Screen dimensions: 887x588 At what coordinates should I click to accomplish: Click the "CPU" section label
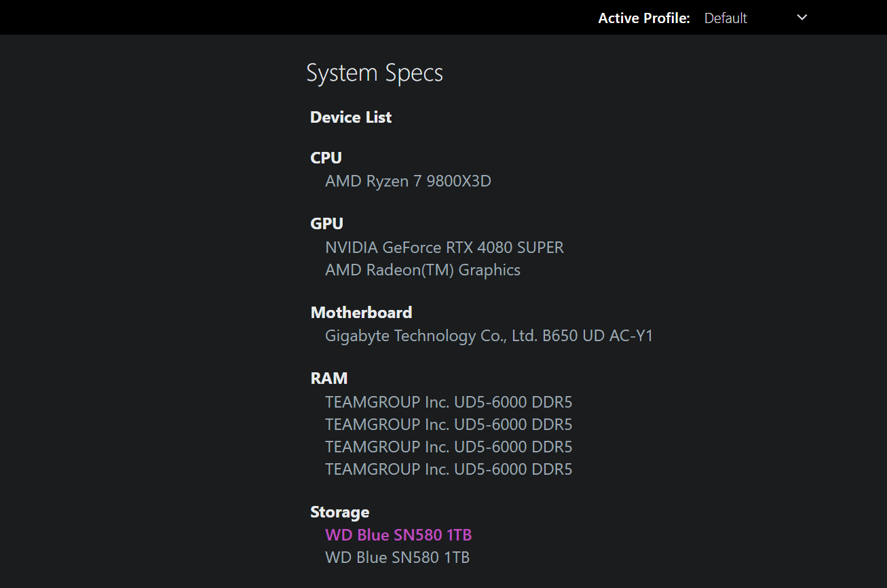pyautogui.click(x=326, y=157)
